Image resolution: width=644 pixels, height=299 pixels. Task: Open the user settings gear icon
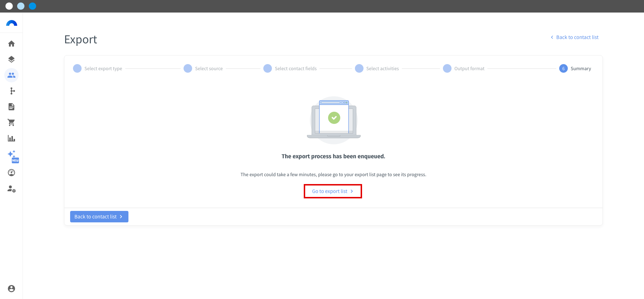coord(11,189)
